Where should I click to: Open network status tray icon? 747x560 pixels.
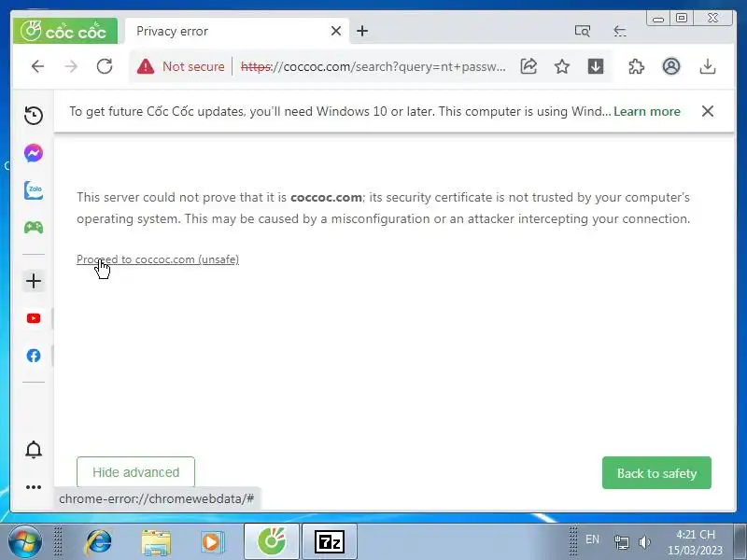pos(621,542)
